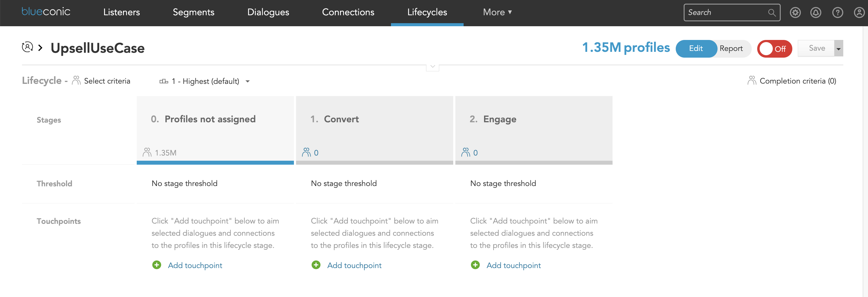Viewport: 868px width, 297px height.
Task: Toggle the lifecycle Off switch
Action: [x=775, y=49]
